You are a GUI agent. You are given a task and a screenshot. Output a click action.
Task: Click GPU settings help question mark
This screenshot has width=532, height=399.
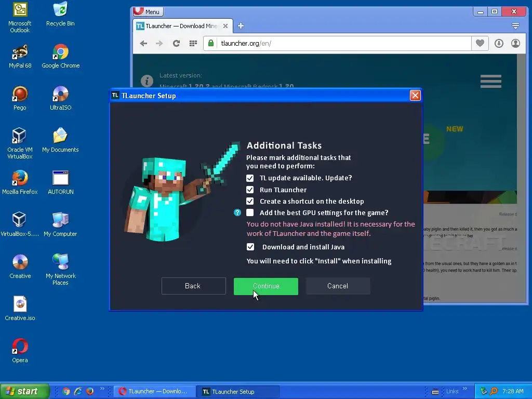pyautogui.click(x=237, y=212)
